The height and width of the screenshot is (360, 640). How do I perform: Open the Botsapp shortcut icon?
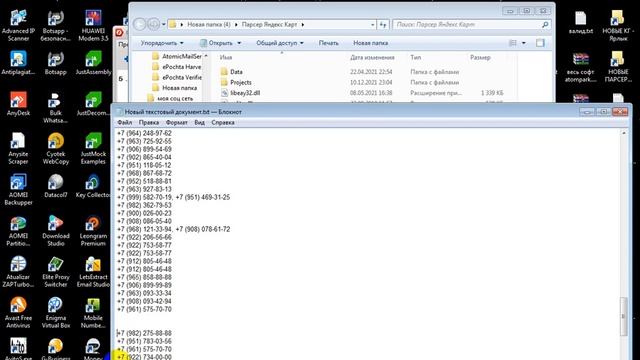coord(56,63)
